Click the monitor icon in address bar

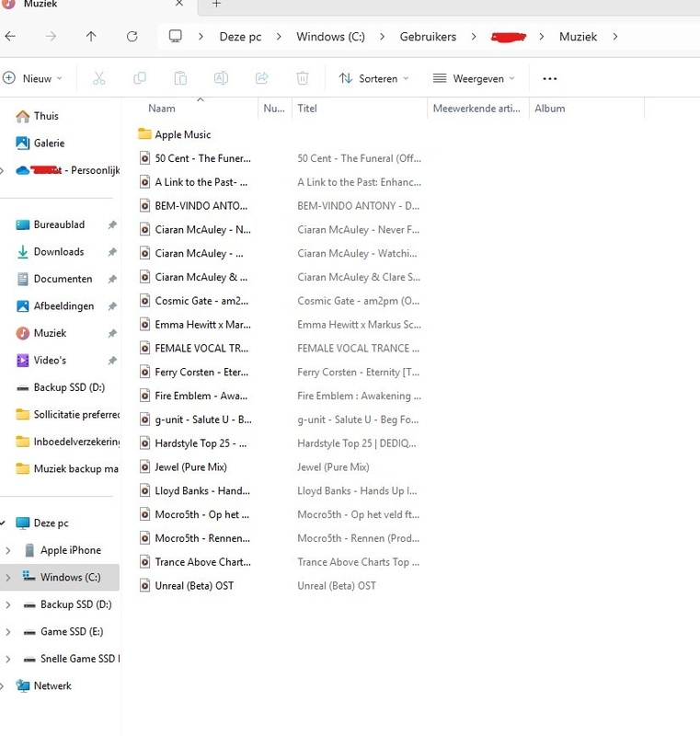[x=176, y=36]
